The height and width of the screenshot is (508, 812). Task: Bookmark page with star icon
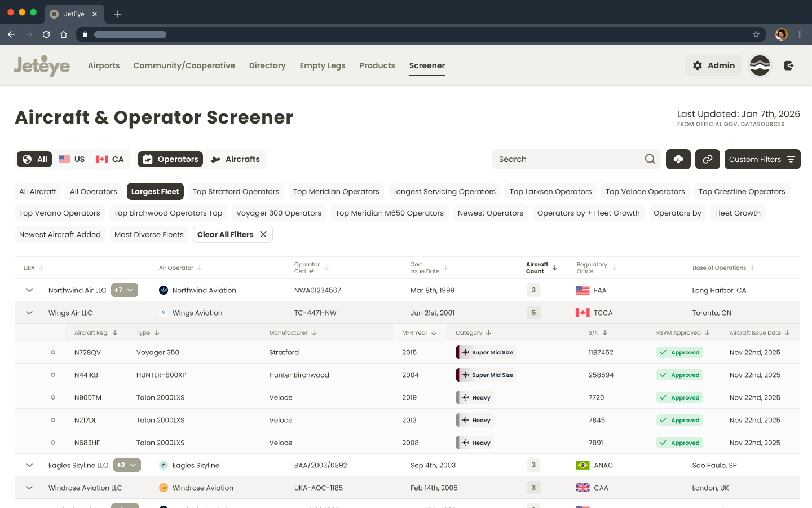coord(756,34)
